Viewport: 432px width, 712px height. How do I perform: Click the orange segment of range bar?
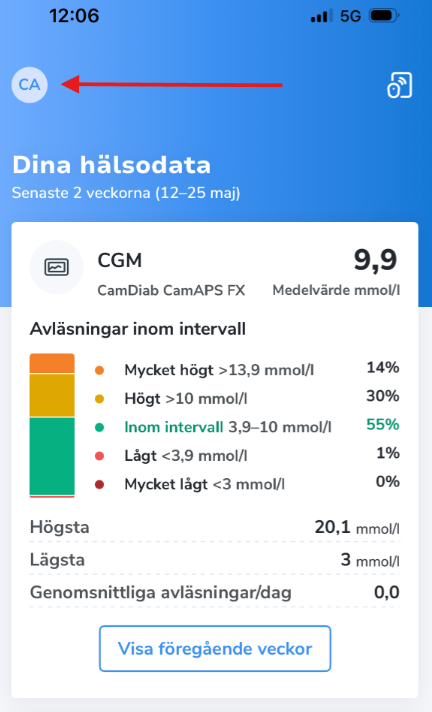[x=52, y=363]
